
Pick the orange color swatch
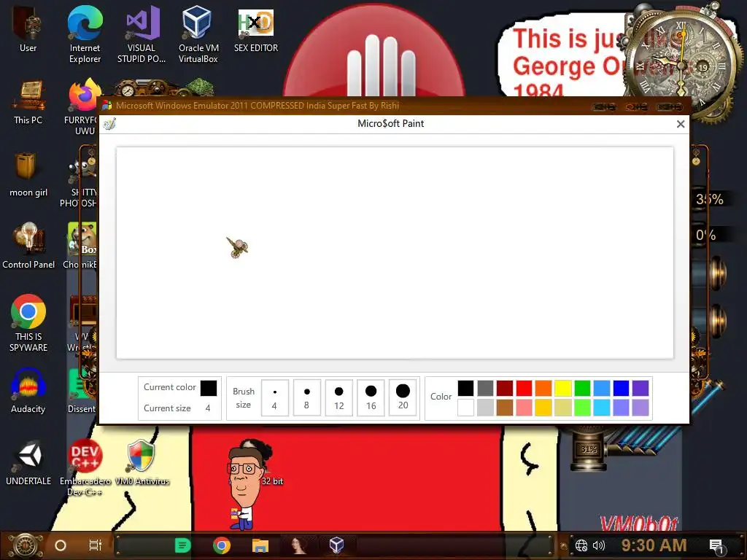click(543, 388)
